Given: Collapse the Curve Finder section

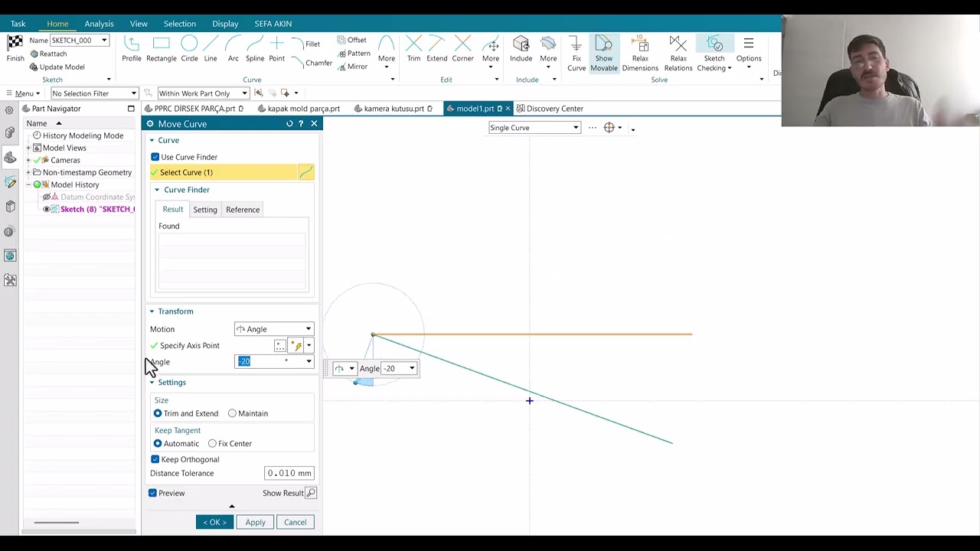Looking at the screenshot, I should point(157,190).
